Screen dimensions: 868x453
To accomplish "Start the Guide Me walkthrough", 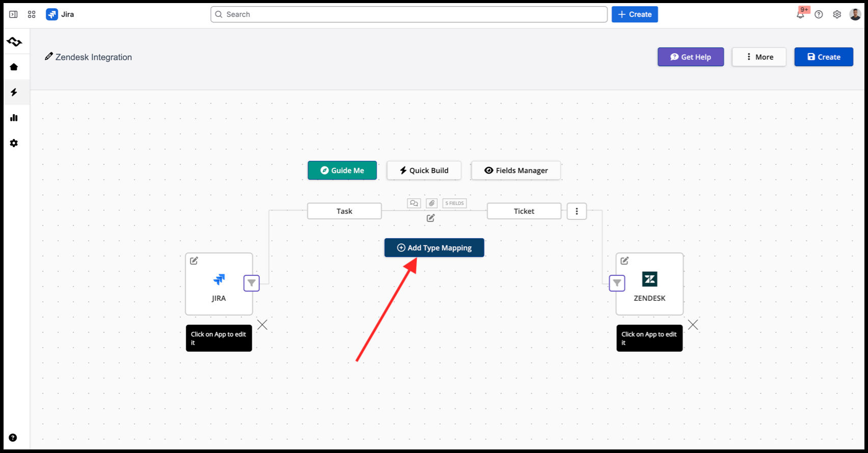I will pos(342,171).
